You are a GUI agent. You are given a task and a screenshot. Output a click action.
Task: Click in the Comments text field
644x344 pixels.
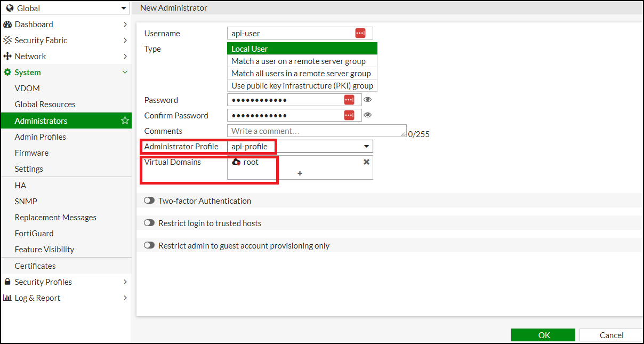[317, 131]
